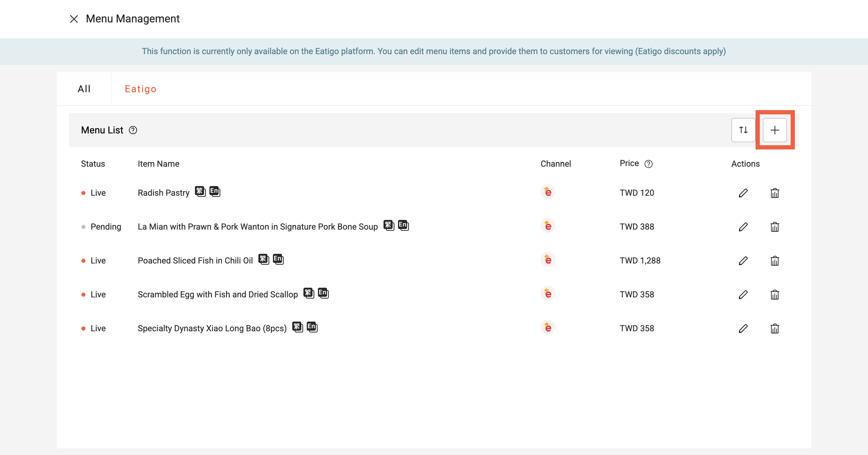Delete the La Mian with Prawn item
This screenshot has height=455, width=868.
click(x=775, y=227)
